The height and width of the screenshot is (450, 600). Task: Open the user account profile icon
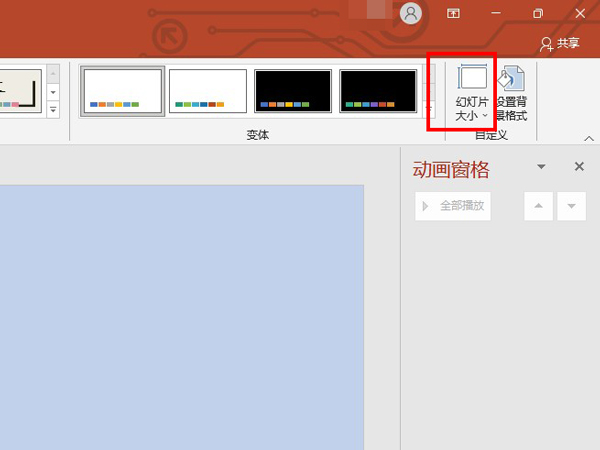(x=410, y=14)
